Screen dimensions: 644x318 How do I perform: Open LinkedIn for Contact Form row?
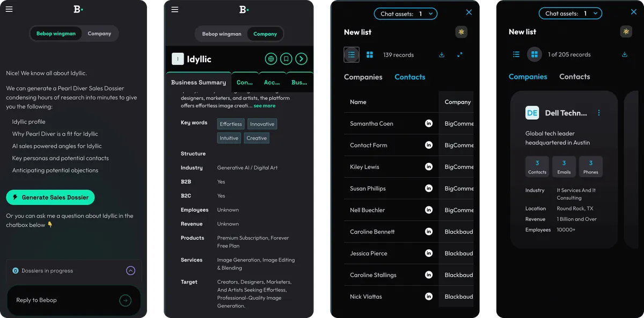coord(429,145)
